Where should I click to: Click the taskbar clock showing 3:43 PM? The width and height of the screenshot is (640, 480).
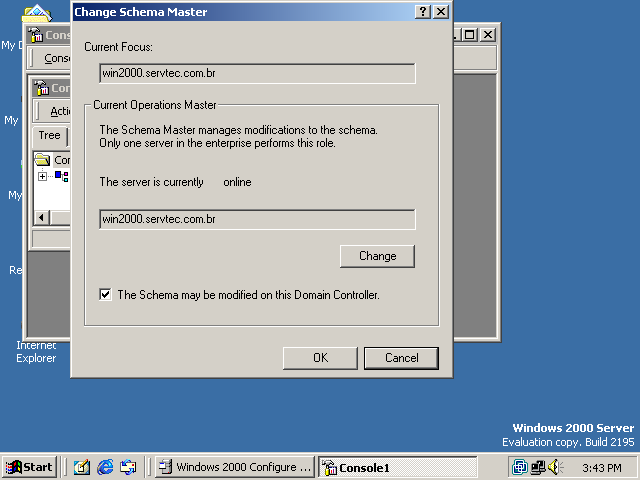click(602, 467)
